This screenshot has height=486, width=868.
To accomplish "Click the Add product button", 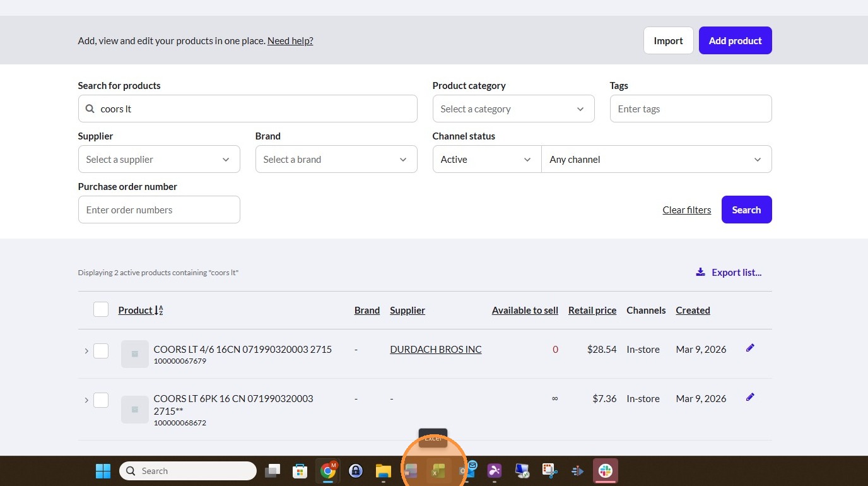I will pos(736,40).
